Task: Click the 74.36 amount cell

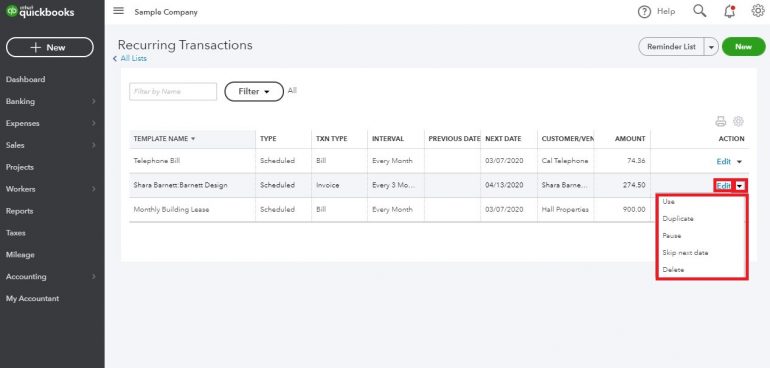Action: point(636,161)
